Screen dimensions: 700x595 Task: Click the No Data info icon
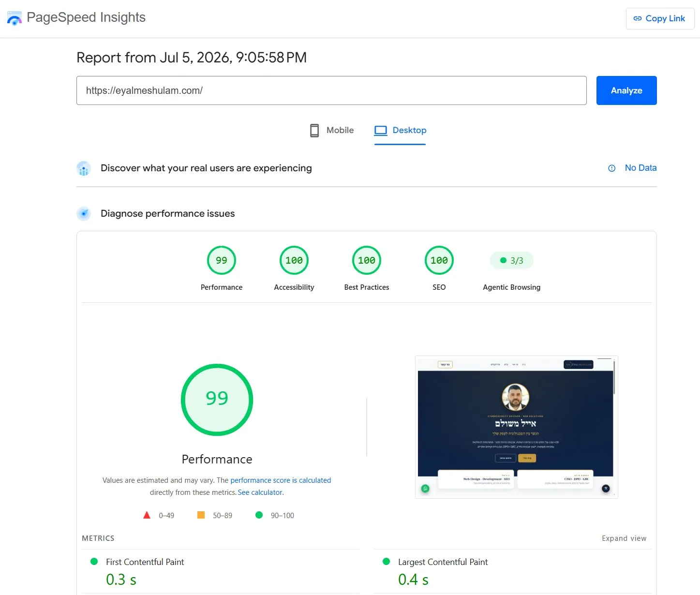pyautogui.click(x=611, y=168)
